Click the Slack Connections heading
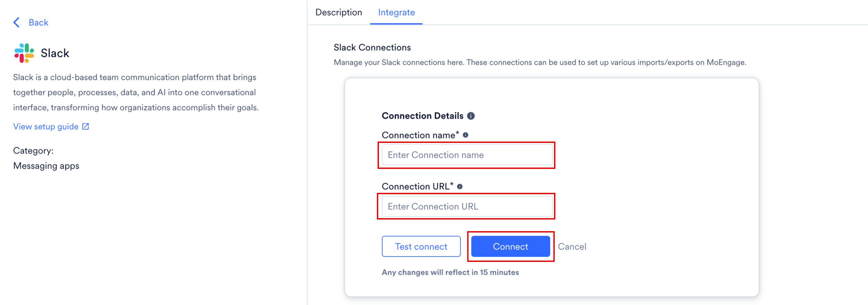The width and height of the screenshot is (868, 305). click(372, 48)
